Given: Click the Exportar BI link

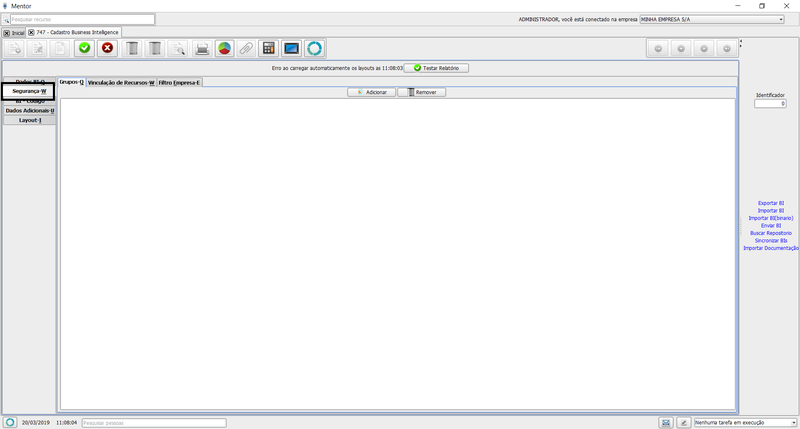Looking at the screenshot, I should point(771,203).
